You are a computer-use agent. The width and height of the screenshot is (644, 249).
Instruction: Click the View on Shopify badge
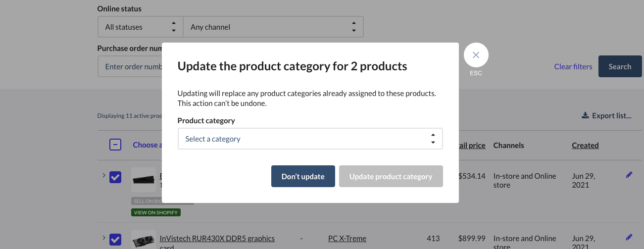click(156, 212)
